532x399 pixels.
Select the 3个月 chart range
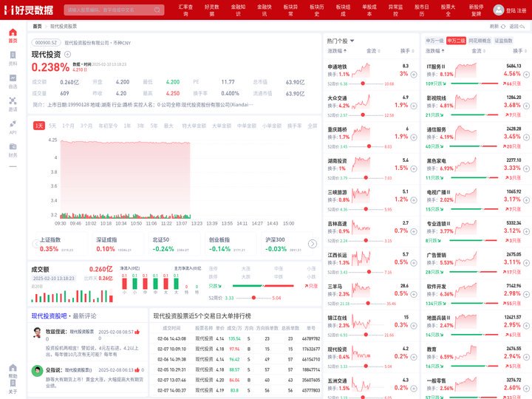point(86,126)
